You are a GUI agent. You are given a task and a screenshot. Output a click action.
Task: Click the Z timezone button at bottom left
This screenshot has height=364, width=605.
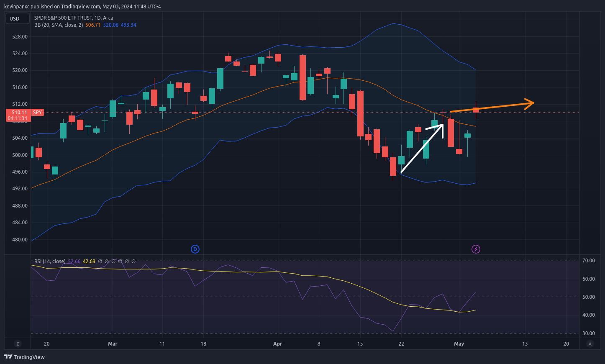click(18, 344)
